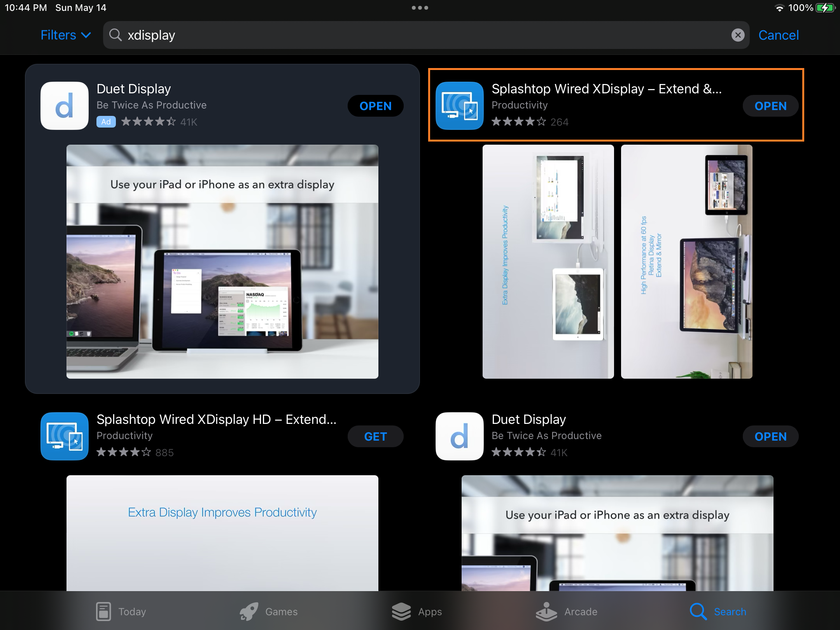Screen dimensions: 840x630
Task: Tap the battery status icon
Action: (x=824, y=8)
